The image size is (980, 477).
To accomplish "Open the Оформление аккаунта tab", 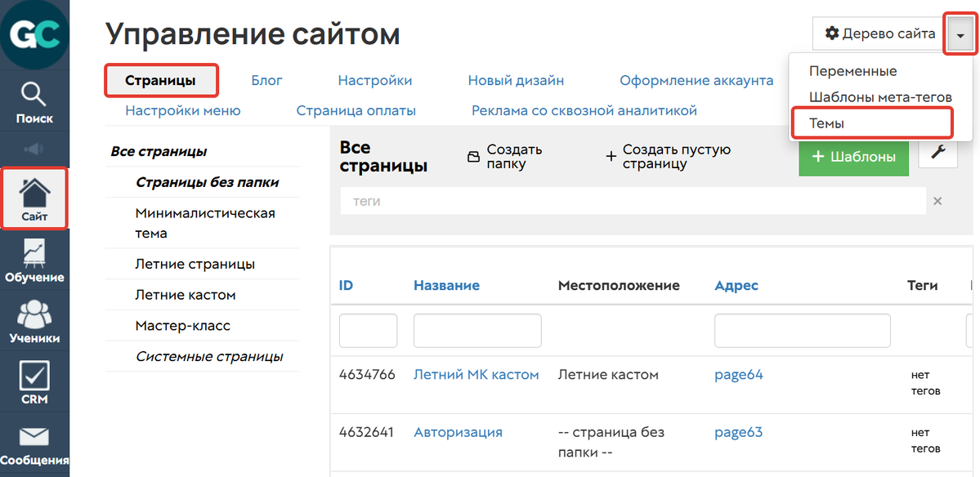I will click(696, 81).
